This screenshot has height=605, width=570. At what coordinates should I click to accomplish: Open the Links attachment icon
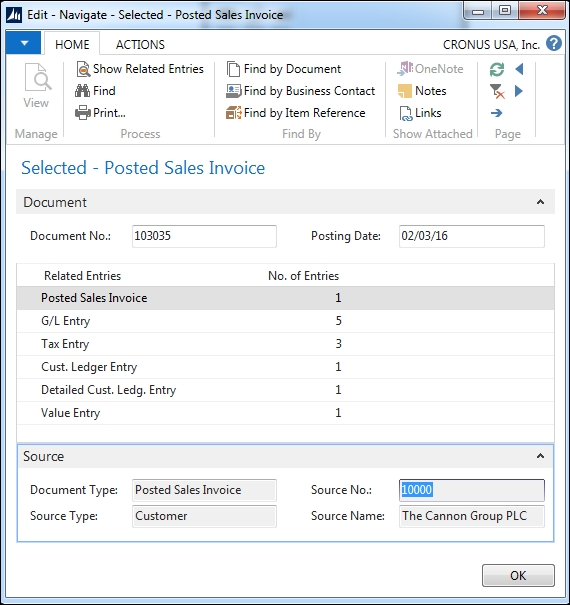pos(406,113)
